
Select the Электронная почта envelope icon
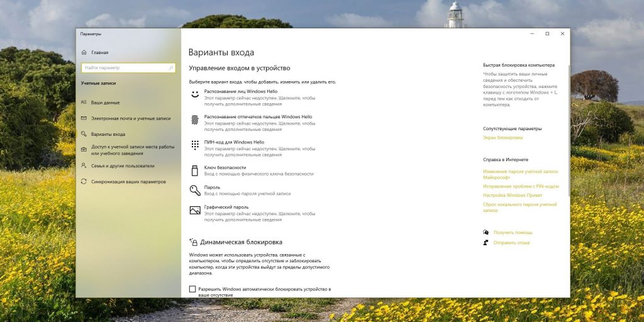click(84, 118)
